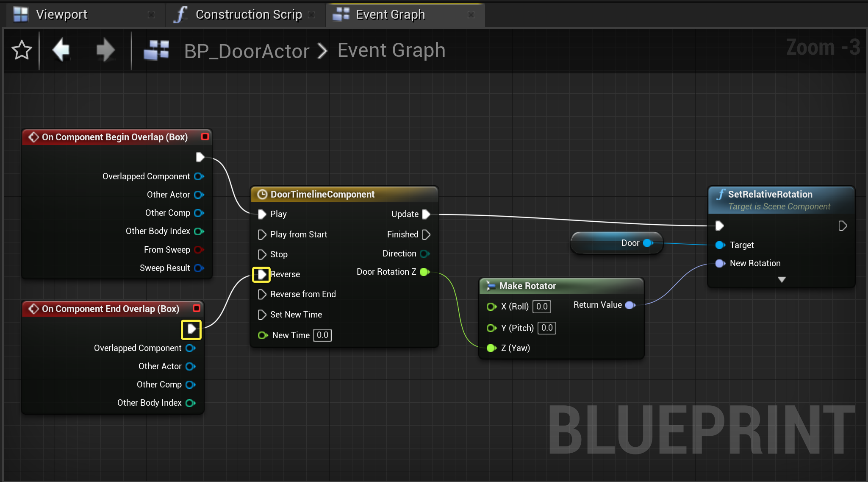Click the Reverse execution input pin
868x482 pixels.
click(262, 274)
